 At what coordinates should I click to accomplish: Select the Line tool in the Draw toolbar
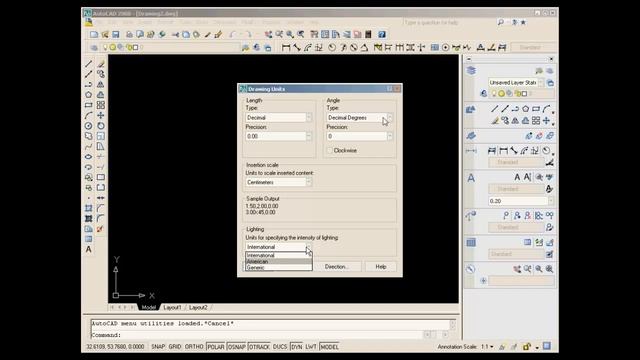(89, 64)
